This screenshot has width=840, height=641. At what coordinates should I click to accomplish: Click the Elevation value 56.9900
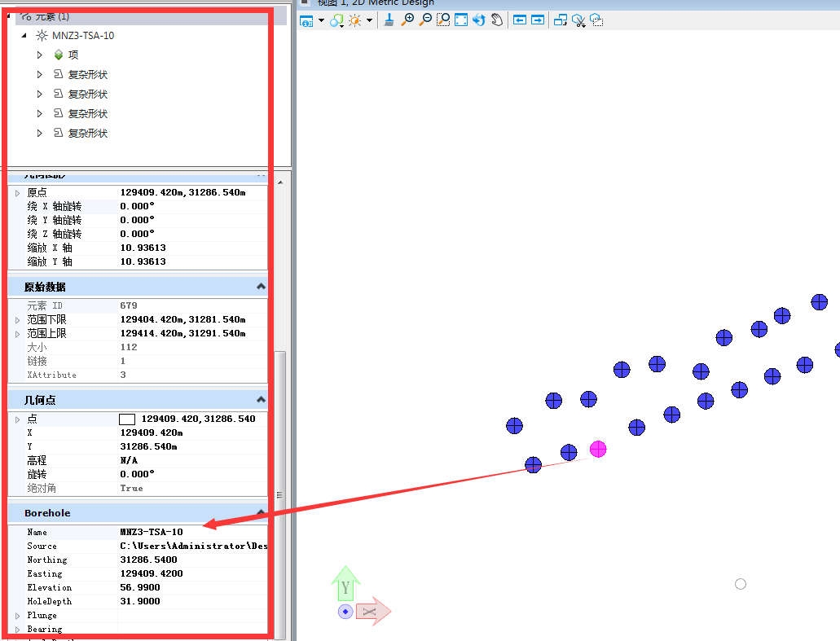[140, 588]
